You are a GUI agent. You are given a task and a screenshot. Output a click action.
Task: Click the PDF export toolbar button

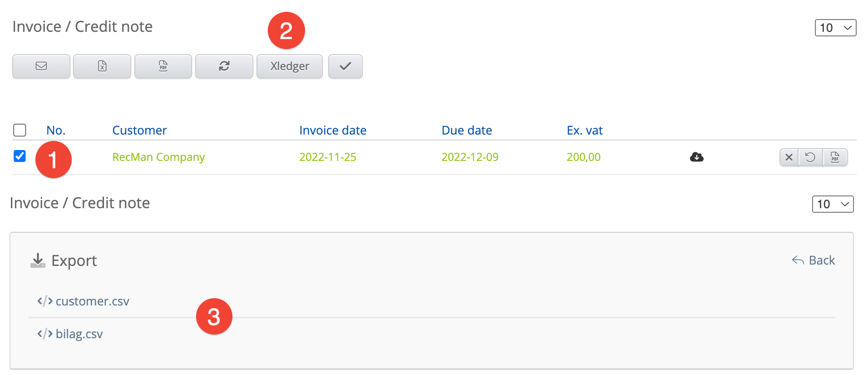click(x=163, y=66)
